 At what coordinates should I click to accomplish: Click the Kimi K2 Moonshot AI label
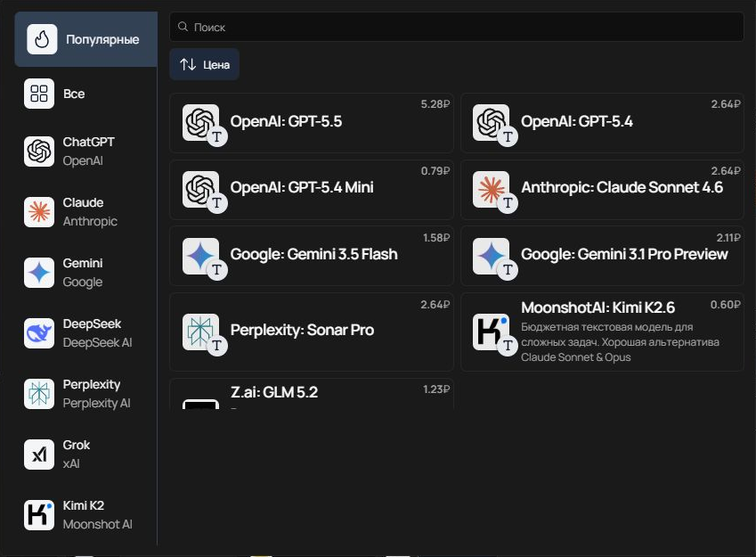97,515
